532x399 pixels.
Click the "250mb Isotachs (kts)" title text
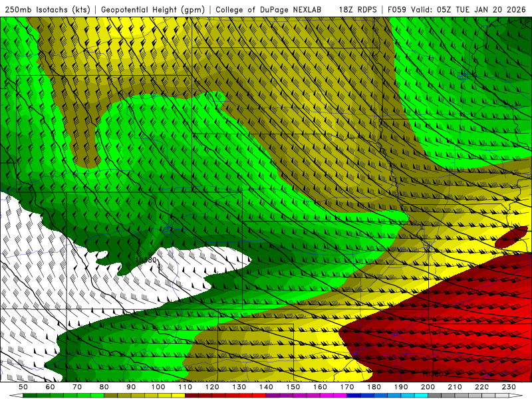point(47,10)
